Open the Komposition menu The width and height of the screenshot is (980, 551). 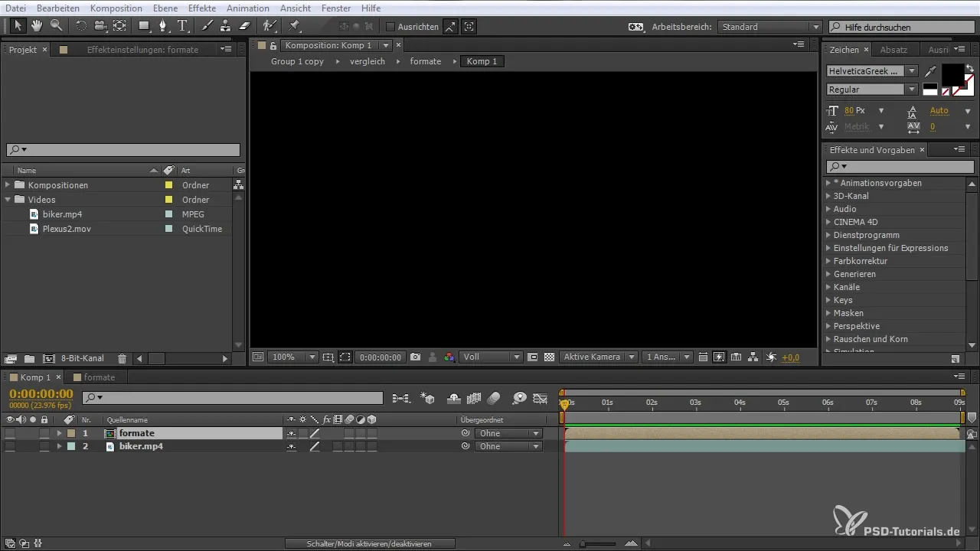click(116, 8)
